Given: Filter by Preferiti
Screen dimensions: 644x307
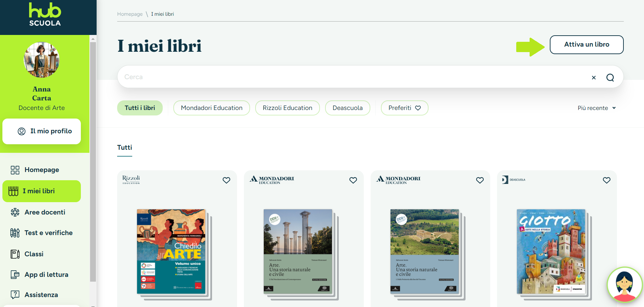Looking at the screenshot, I should (x=405, y=108).
